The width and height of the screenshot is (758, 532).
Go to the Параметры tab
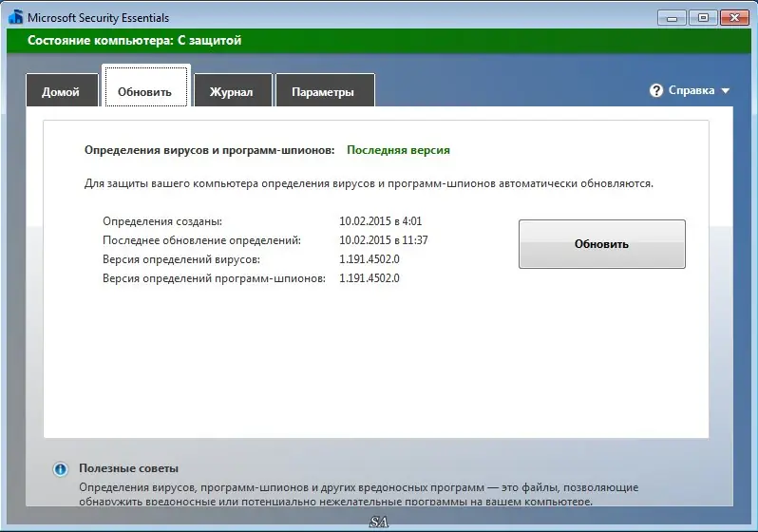[x=325, y=90]
